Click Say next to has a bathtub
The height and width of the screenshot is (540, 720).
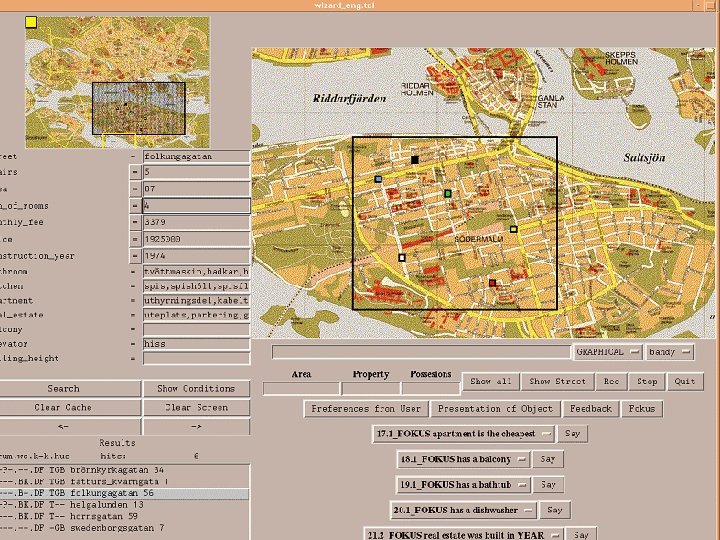tap(548, 484)
